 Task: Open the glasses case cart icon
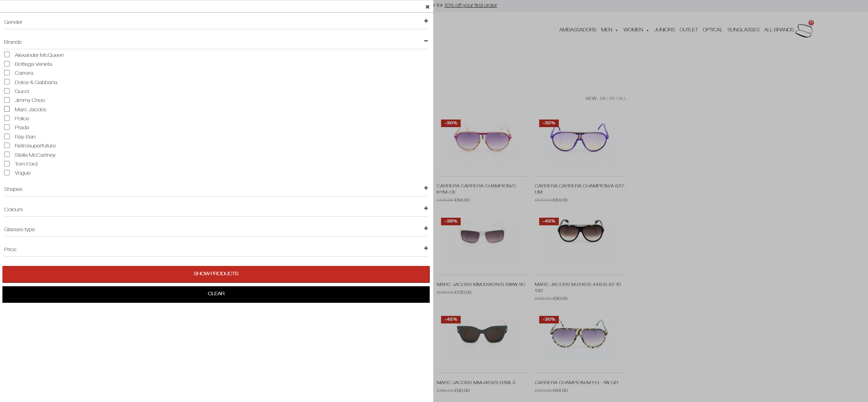click(x=804, y=30)
